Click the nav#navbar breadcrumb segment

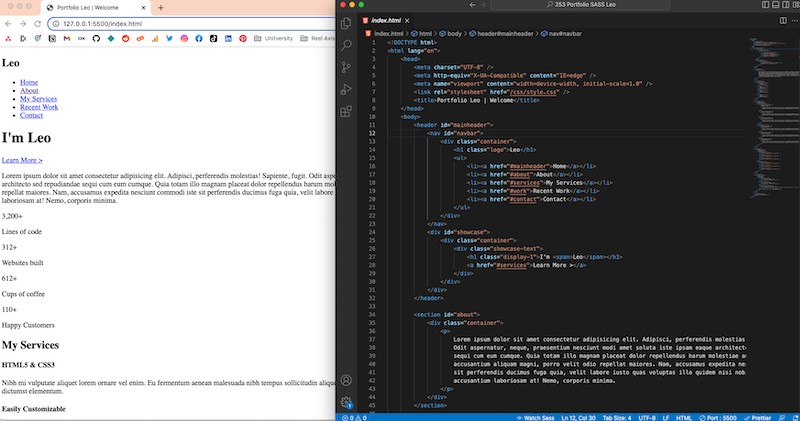561,34
